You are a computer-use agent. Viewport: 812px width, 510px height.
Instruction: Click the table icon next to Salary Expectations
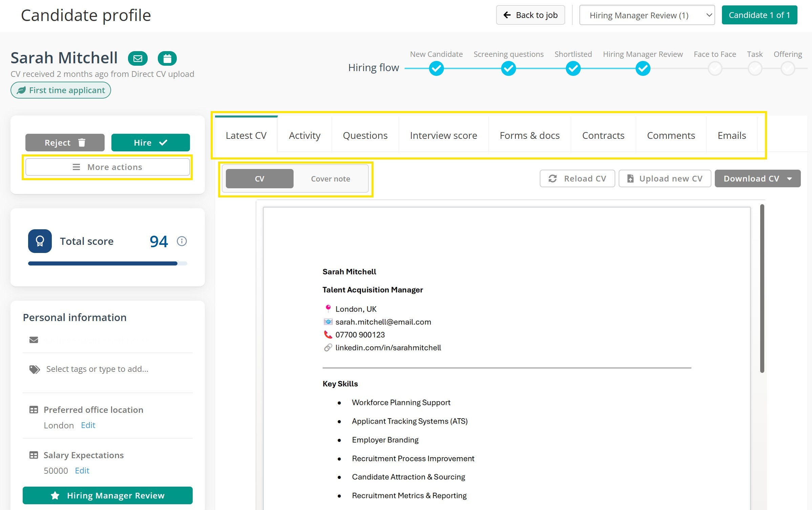pyautogui.click(x=34, y=455)
